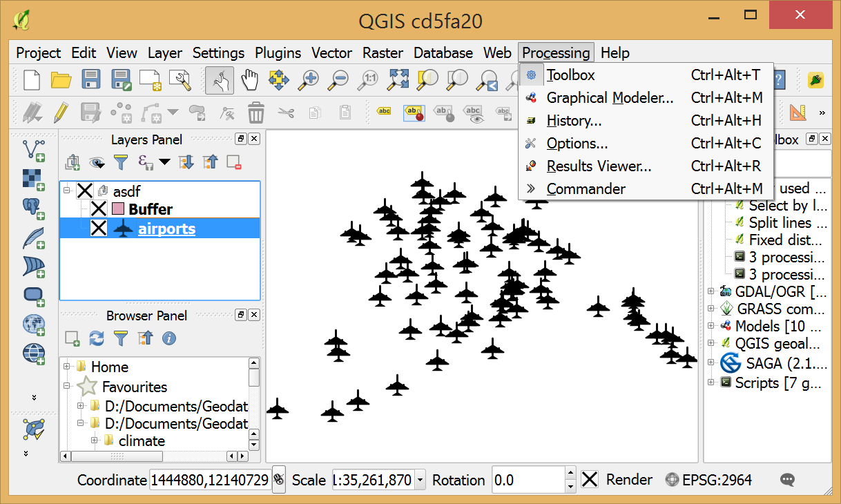Add a vector layer from the side toolbar
841x504 pixels.
coord(34,150)
